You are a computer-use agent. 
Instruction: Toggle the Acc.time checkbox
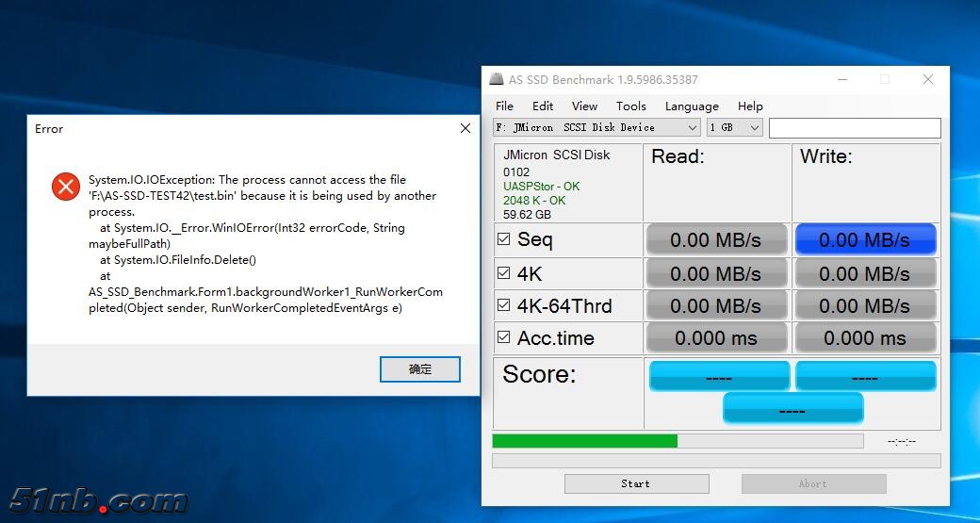click(504, 337)
